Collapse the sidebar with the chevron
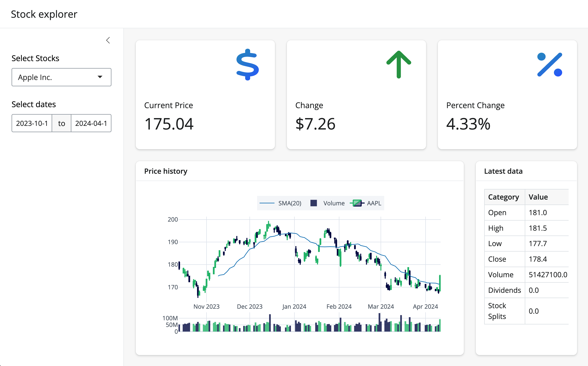The image size is (588, 366). tap(108, 40)
